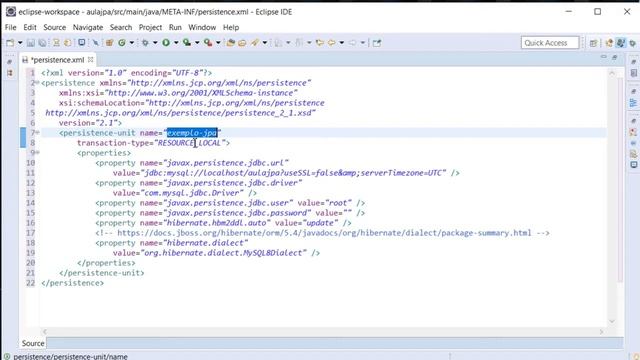Toggle Skip All Breakpoints in toolbar
640x360 pixels.
coord(96,42)
